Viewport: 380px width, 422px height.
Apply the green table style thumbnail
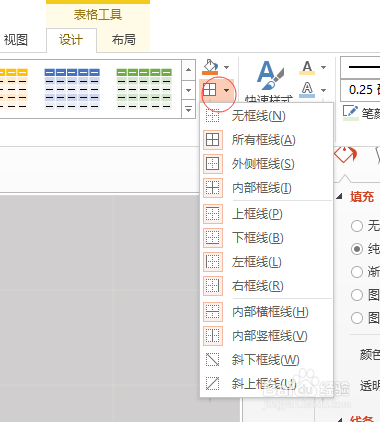(144, 89)
